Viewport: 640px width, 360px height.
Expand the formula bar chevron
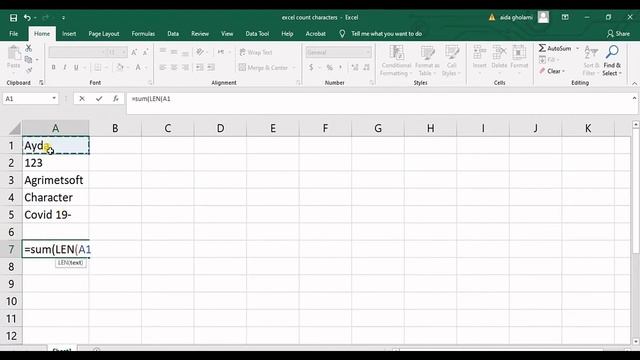tap(634, 98)
